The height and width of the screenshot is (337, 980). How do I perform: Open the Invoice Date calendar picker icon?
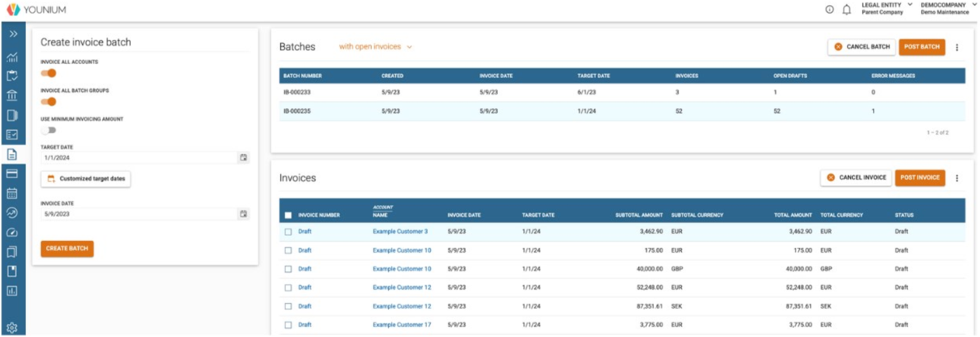(244, 214)
